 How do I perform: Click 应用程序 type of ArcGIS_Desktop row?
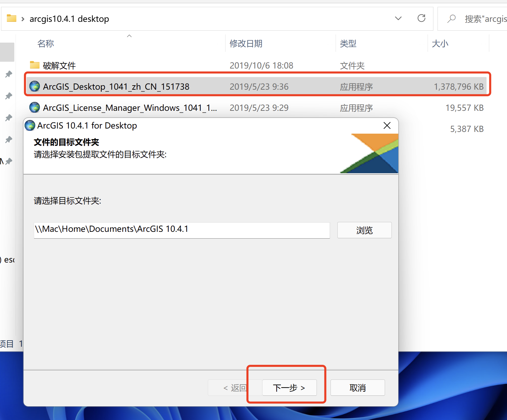pos(356,87)
